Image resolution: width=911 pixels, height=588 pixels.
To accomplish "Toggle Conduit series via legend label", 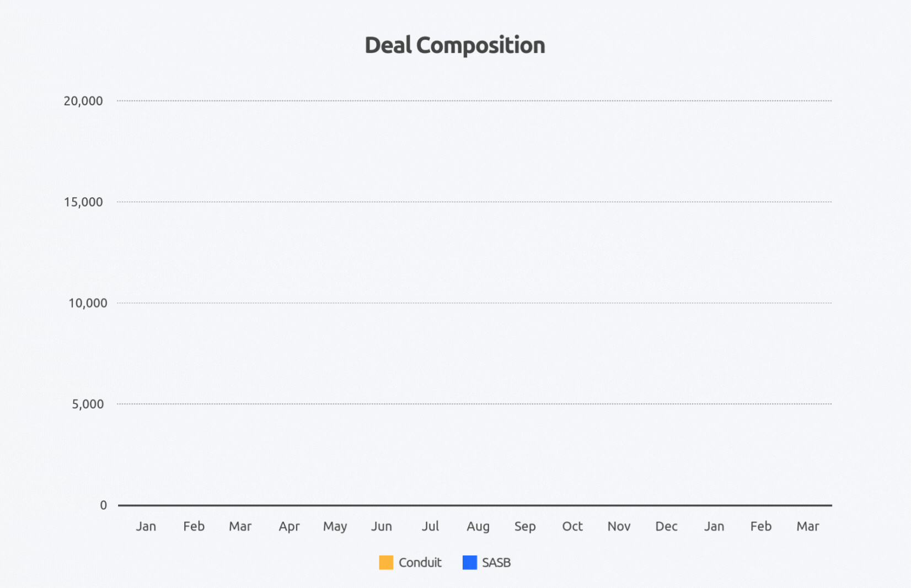I will pos(420,563).
